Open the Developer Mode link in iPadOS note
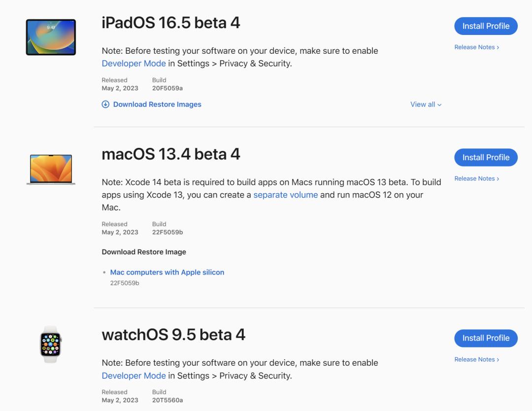The height and width of the screenshot is (411, 532). [133, 63]
